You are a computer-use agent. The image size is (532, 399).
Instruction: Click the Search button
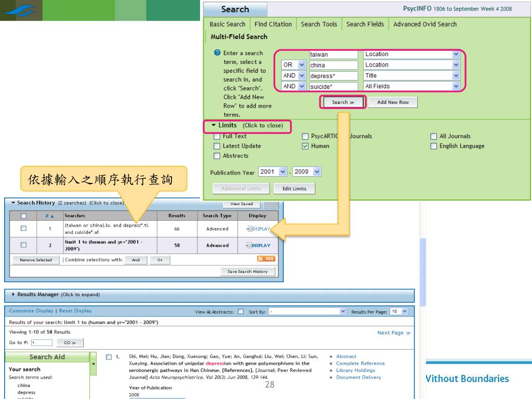pyautogui.click(x=343, y=102)
